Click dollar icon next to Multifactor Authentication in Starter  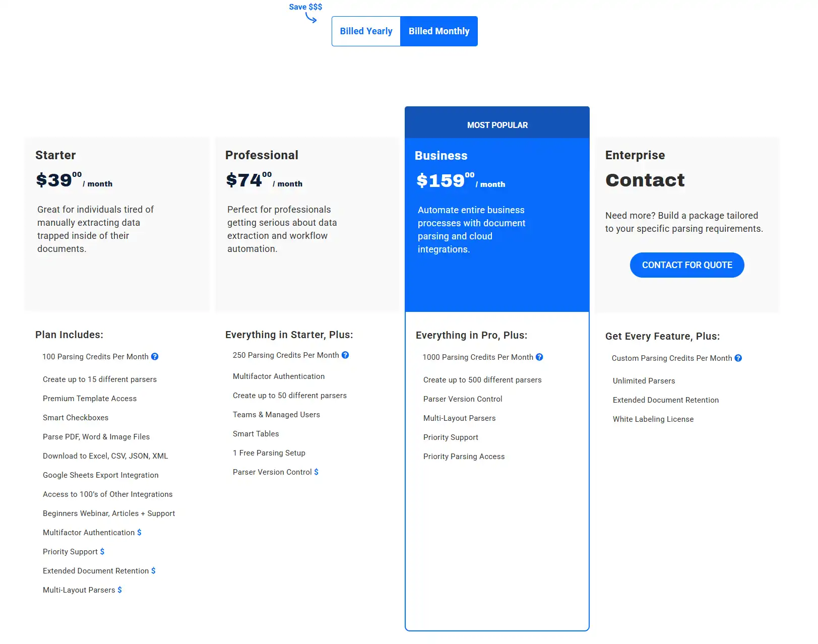pyautogui.click(x=139, y=533)
